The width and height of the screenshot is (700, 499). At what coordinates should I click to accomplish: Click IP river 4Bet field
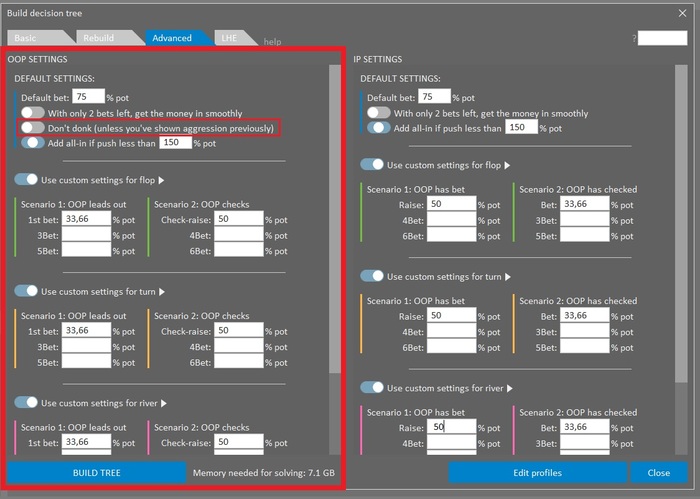coord(451,442)
